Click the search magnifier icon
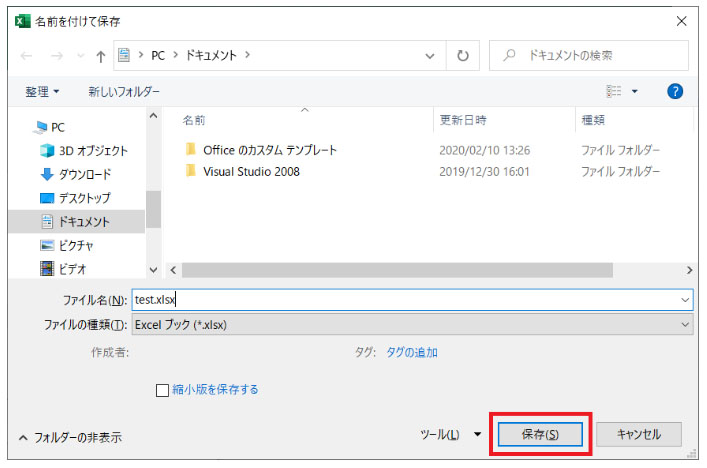Viewport: 707px width, 468px height. [510, 55]
